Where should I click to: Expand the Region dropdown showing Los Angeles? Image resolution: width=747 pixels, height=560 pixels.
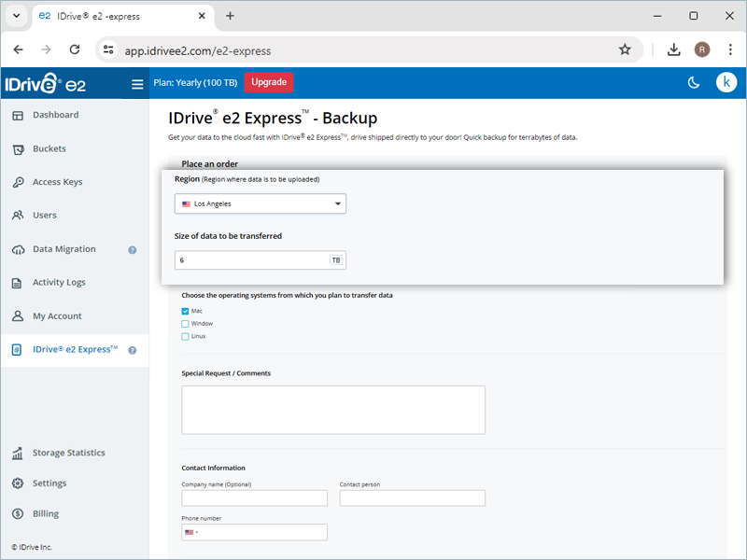260,203
